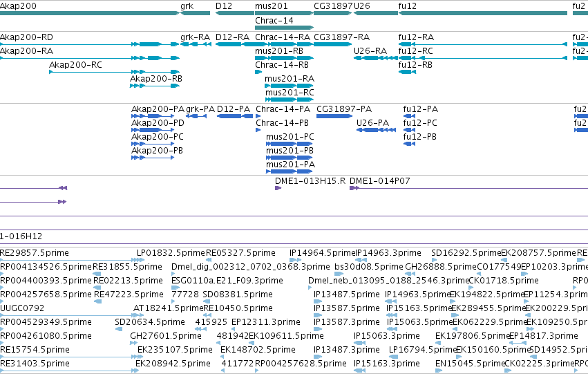Select protein Akap200-PB
This screenshot has height=374, width=588.
(157, 151)
